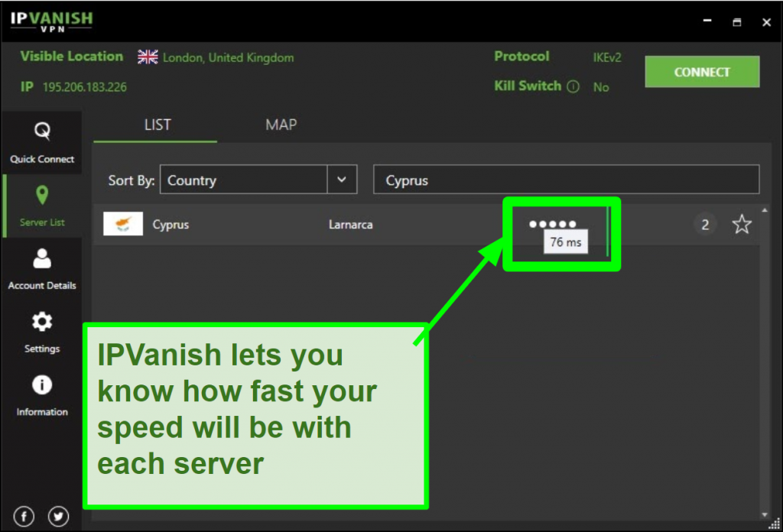This screenshot has height=532, width=783.
Task: Select the Server List pin icon
Action: coord(43,195)
